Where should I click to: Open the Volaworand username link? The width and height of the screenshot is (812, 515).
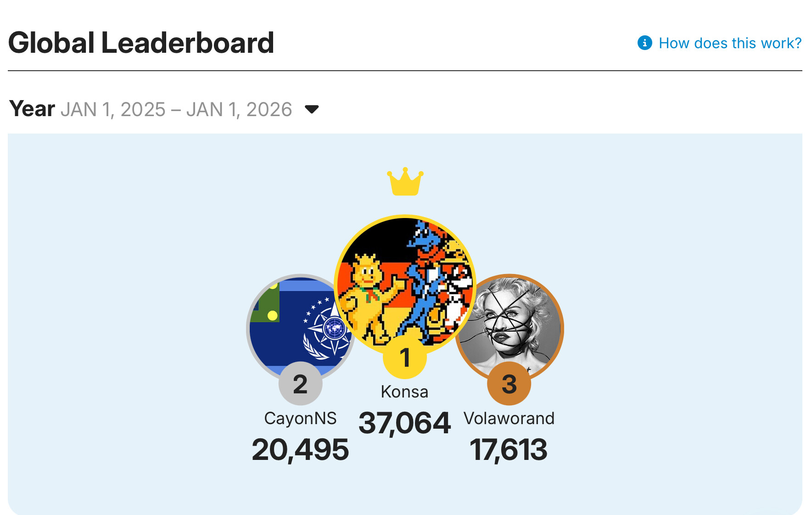pyautogui.click(x=509, y=419)
